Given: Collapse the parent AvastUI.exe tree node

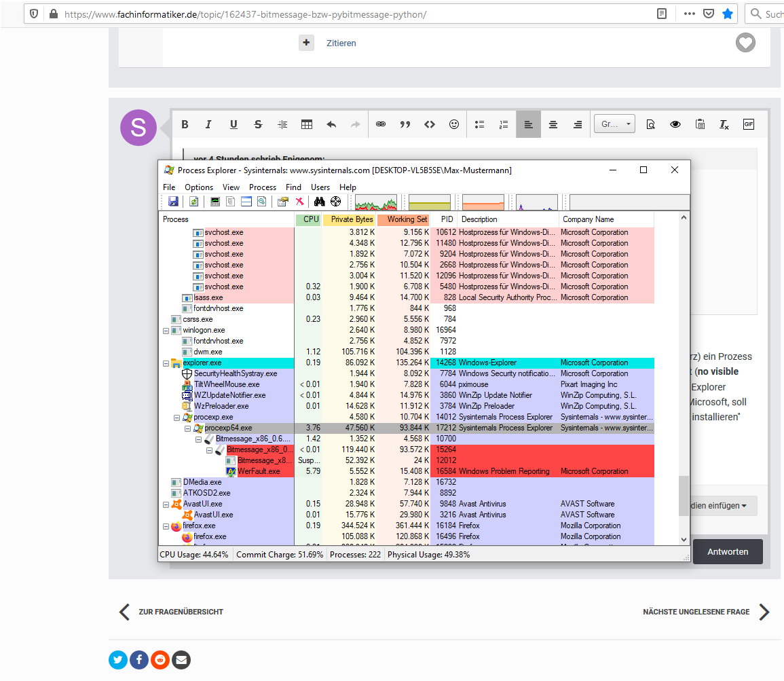Looking at the screenshot, I should point(166,504).
